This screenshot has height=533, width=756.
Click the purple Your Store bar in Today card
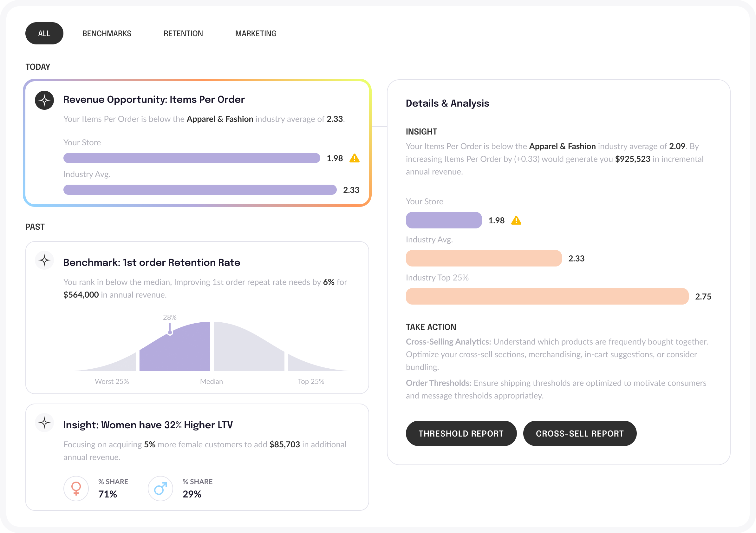coord(192,158)
